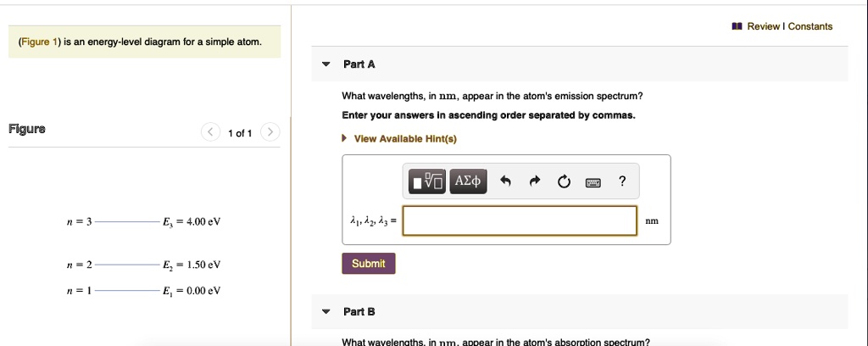The width and height of the screenshot is (868, 346).
Task: Click the Submit button
Action: tap(369, 264)
